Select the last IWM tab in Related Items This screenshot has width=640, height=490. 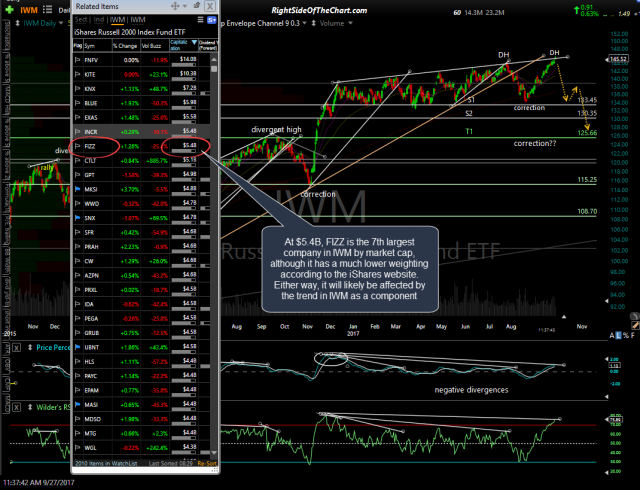(138, 20)
